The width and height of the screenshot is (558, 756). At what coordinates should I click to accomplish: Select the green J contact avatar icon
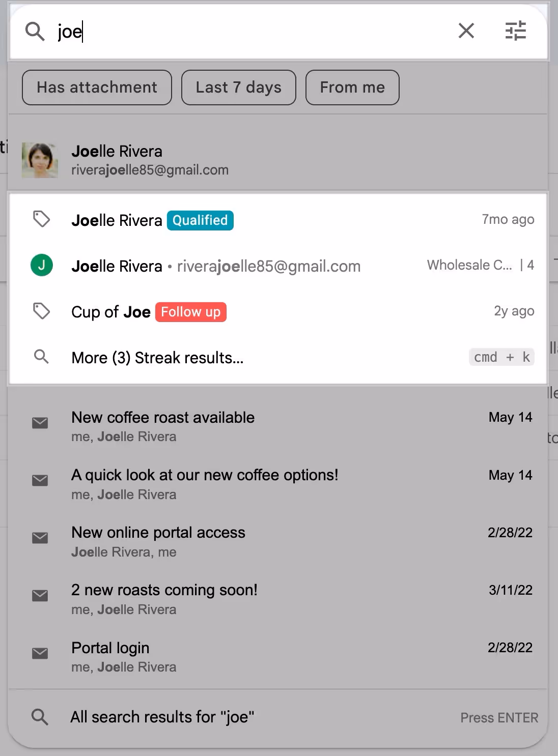coord(41,265)
